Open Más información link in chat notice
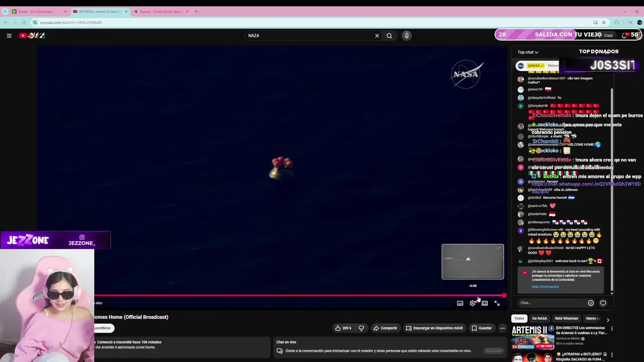Screen dimensions: 644x362 pyautogui.click(x=545, y=287)
